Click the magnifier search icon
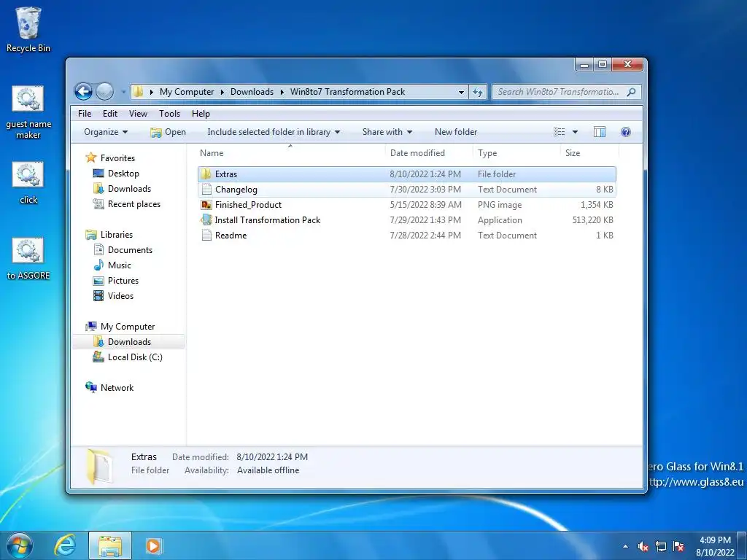Image resolution: width=747 pixels, height=560 pixels. (631, 92)
